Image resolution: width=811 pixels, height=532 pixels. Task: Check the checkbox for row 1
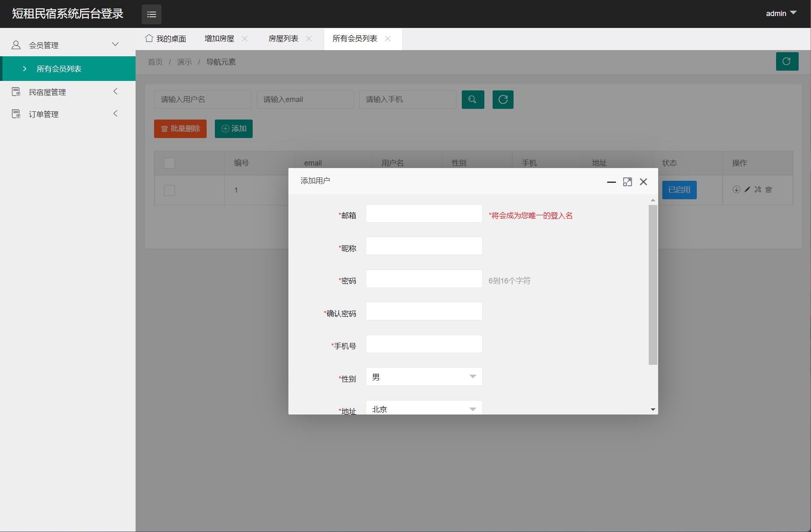click(x=169, y=190)
